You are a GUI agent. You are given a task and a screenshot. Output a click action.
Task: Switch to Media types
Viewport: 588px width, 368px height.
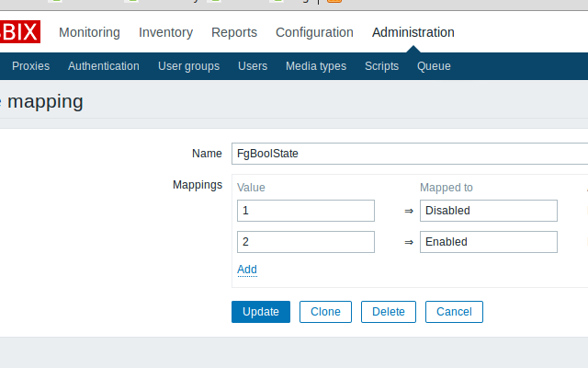[x=316, y=66]
